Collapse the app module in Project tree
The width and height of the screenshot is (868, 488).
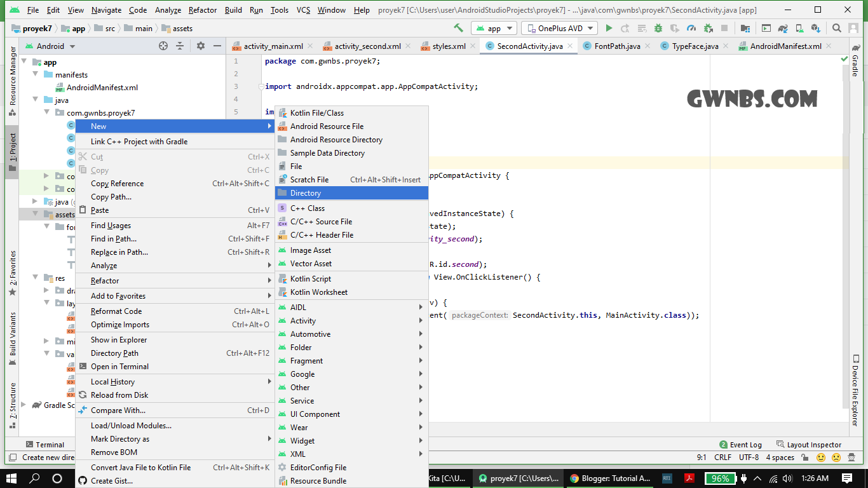pyautogui.click(x=24, y=62)
